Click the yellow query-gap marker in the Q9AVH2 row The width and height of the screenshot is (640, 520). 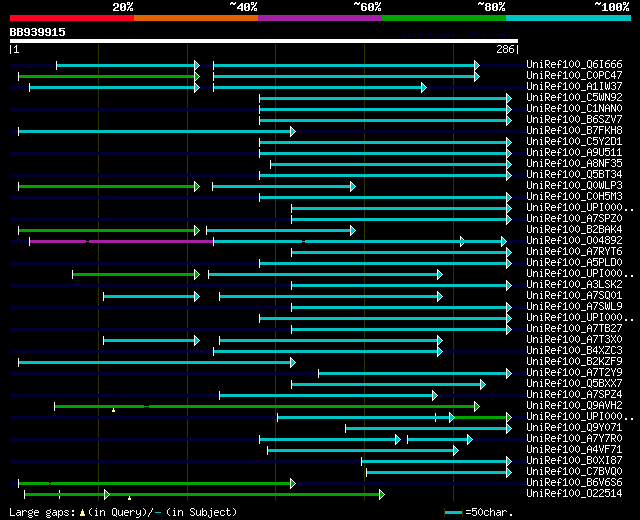tap(113, 410)
